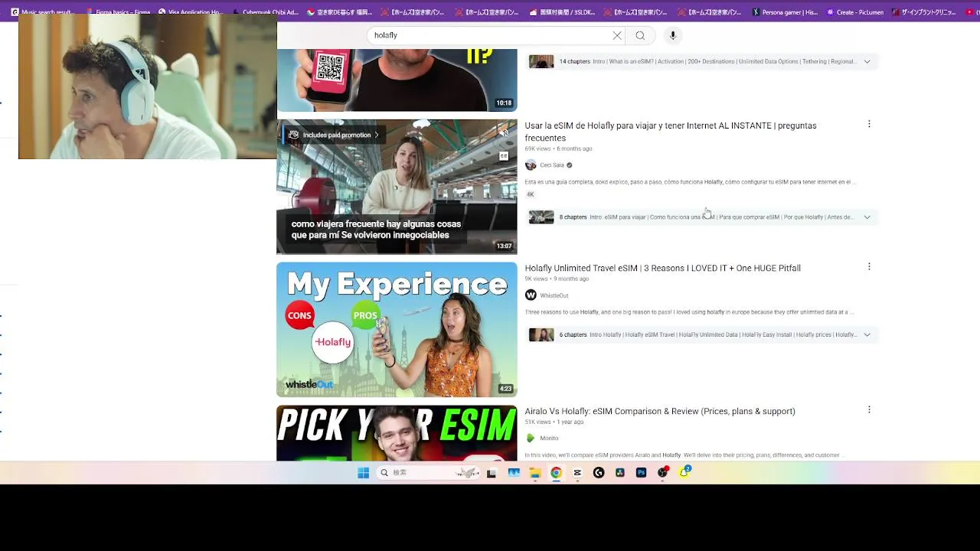Open 'Airalo Vs Holafly' video title
This screenshot has height=551, width=980.
[x=660, y=411]
